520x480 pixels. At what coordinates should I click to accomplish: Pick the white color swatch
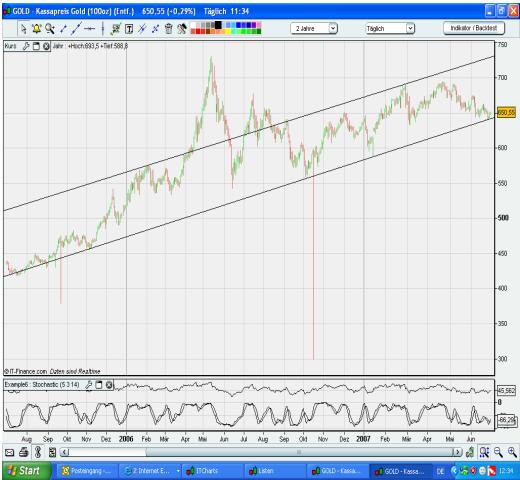tap(193, 25)
